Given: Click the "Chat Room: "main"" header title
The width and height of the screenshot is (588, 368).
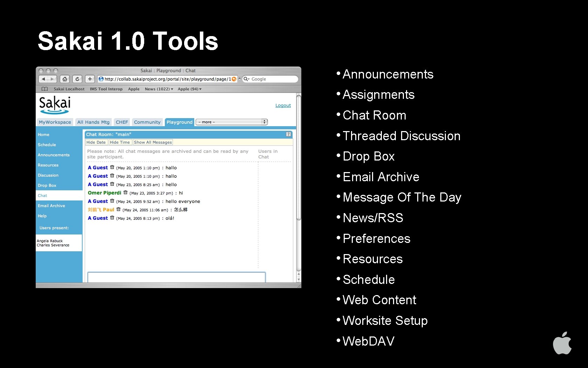Looking at the screenshot, I should pyautogui.click(x=108, y=134).
